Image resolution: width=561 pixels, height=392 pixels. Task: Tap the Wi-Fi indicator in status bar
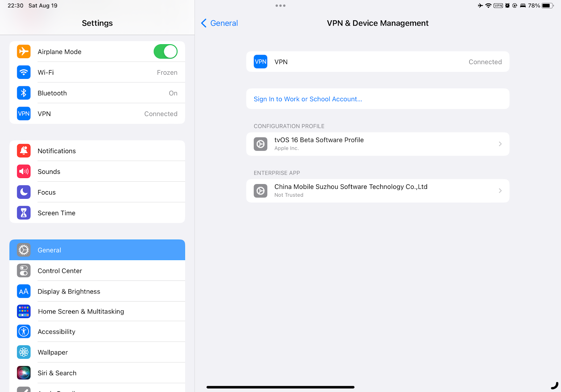(488, 6)
